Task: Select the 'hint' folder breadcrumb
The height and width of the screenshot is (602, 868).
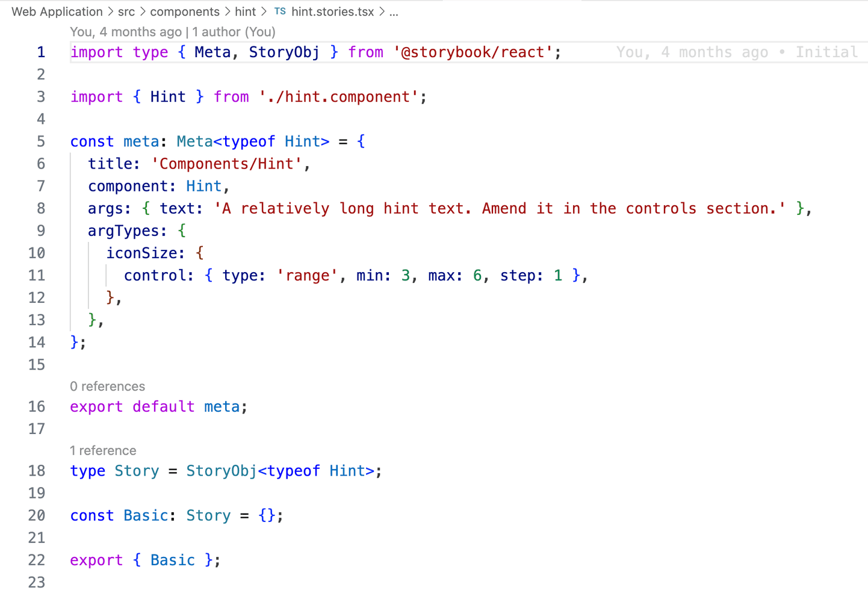Action: [245, 11]
